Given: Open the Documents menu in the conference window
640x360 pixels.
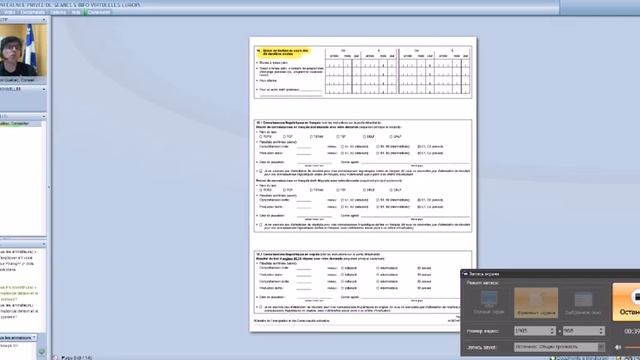Looking at the screenshot, I should click(x=33, y=12).
